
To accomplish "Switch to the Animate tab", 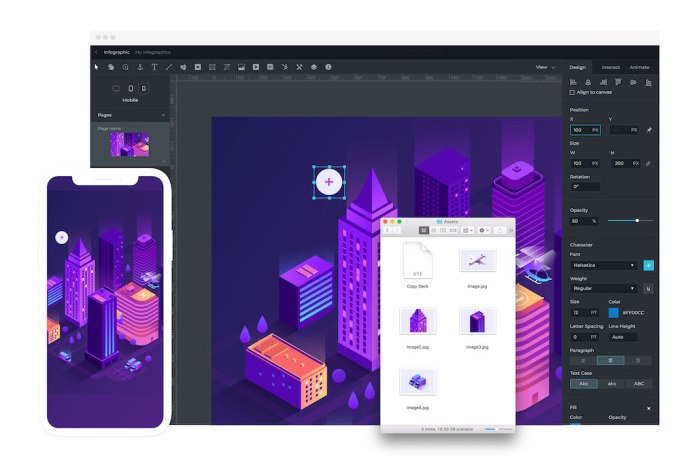I will click(639, 67).
